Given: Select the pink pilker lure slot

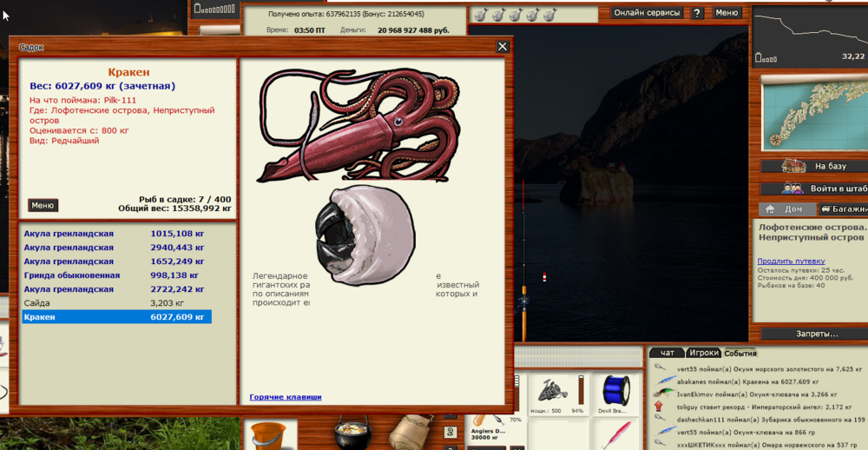Looking at the screenshot, I should [616, 435].
